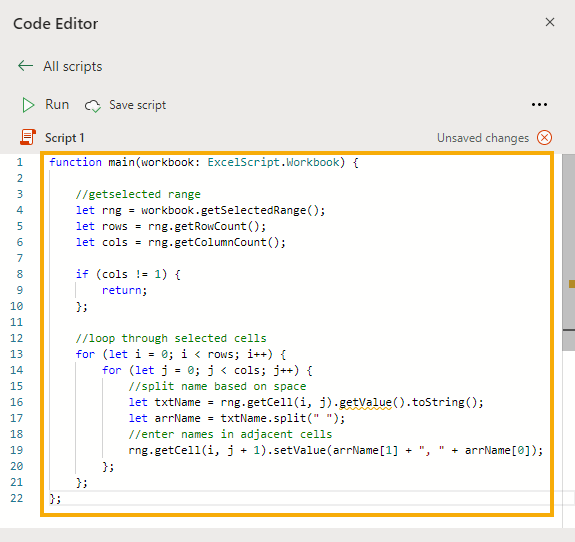Click the Script 1 title
Image resolution: width=575 pixels, height=542 pixels.
(x=65, y=138)
